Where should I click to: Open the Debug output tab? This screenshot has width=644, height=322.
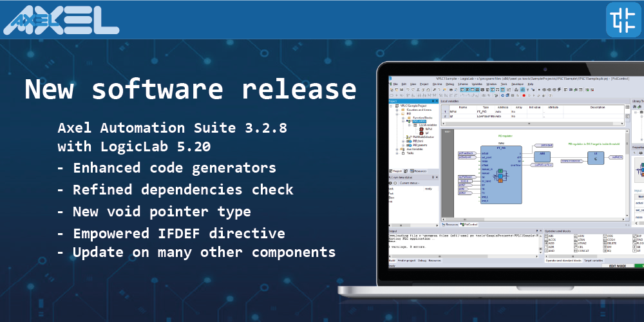click(422, 260)
